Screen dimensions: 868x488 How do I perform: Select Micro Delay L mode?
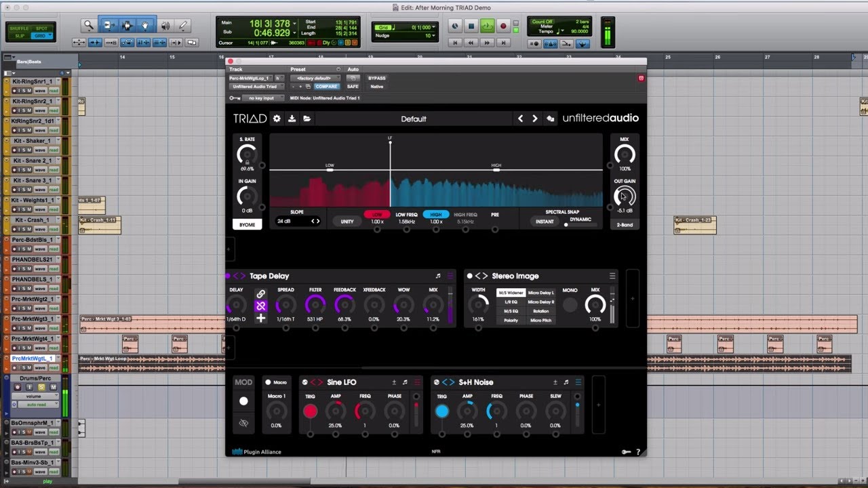click(x=540, y=293)
